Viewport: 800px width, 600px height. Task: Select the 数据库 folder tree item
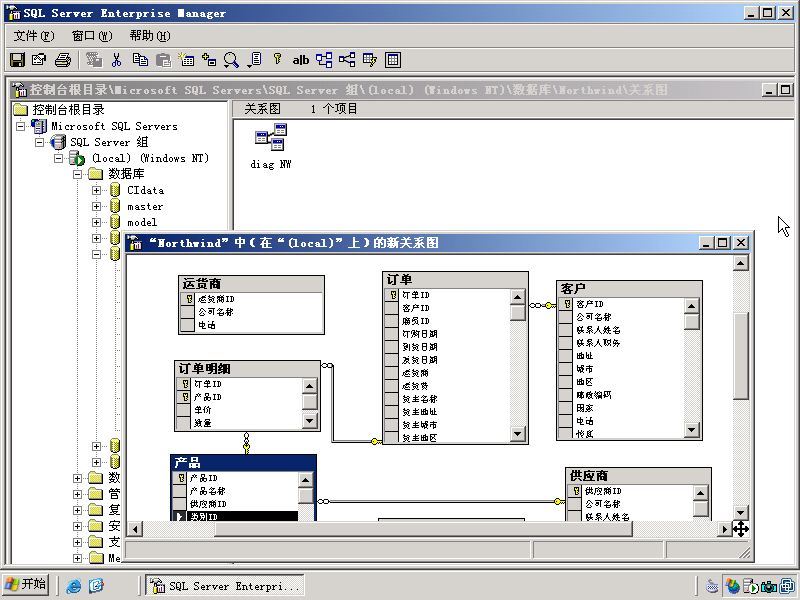(x=126, y=174)
